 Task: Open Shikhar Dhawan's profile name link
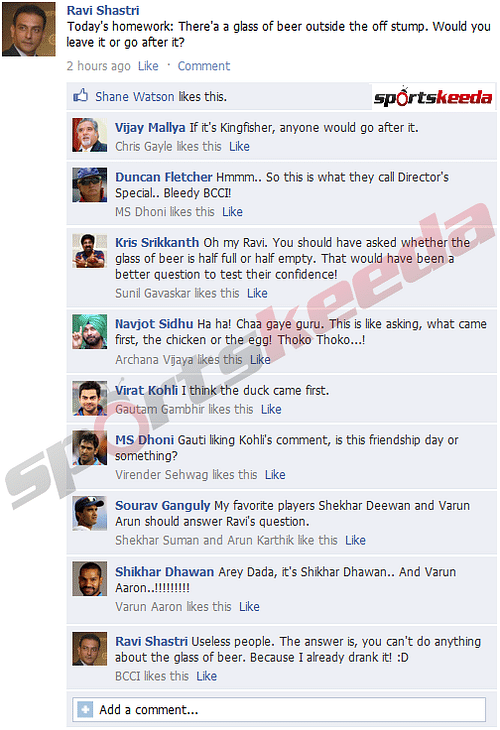click(x=164, y=572)
